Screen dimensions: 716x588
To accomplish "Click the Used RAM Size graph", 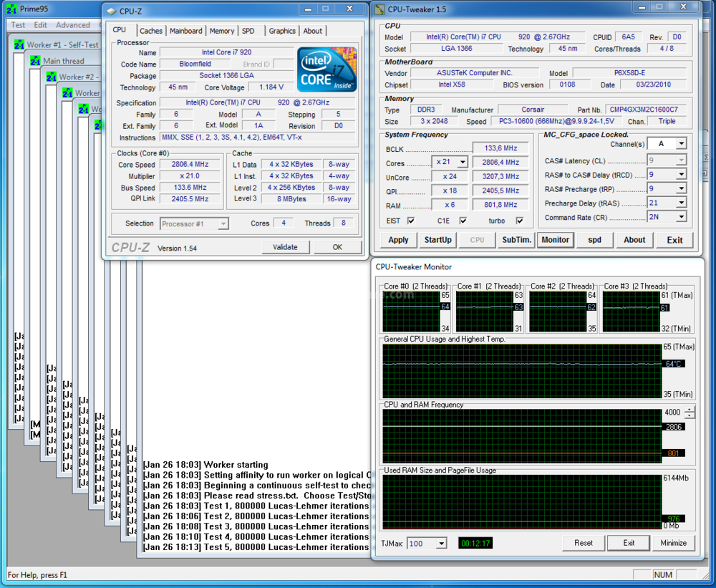I will click(x=522, y=502).
